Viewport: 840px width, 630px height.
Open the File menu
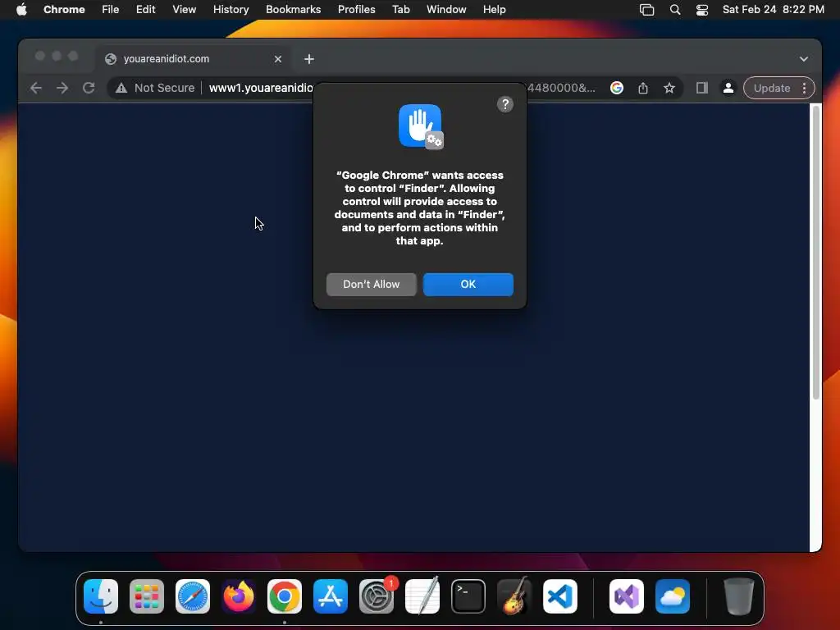coord(111,10)
